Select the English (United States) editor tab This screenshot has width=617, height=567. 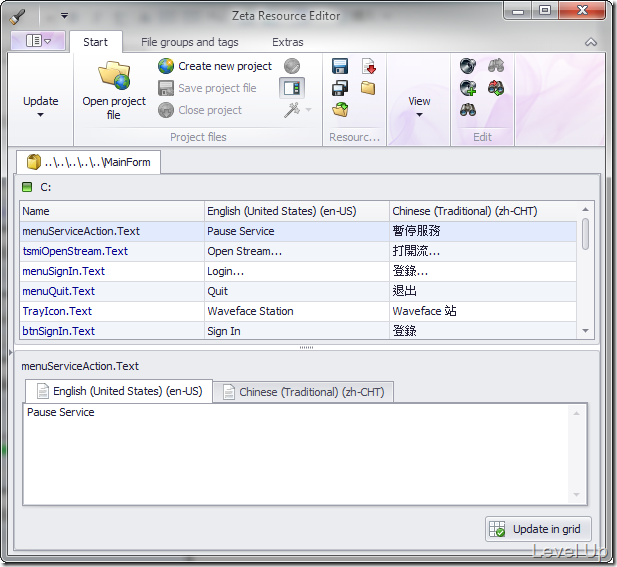[119, 391]
